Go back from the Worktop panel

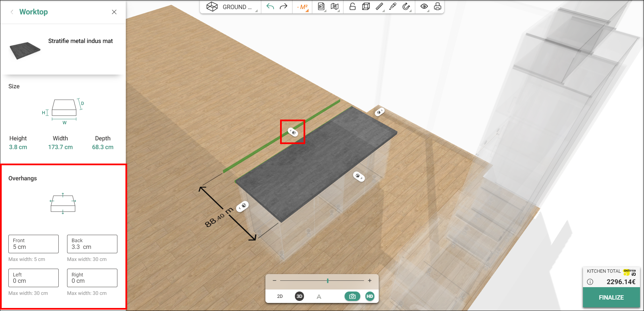coord(12,12)
